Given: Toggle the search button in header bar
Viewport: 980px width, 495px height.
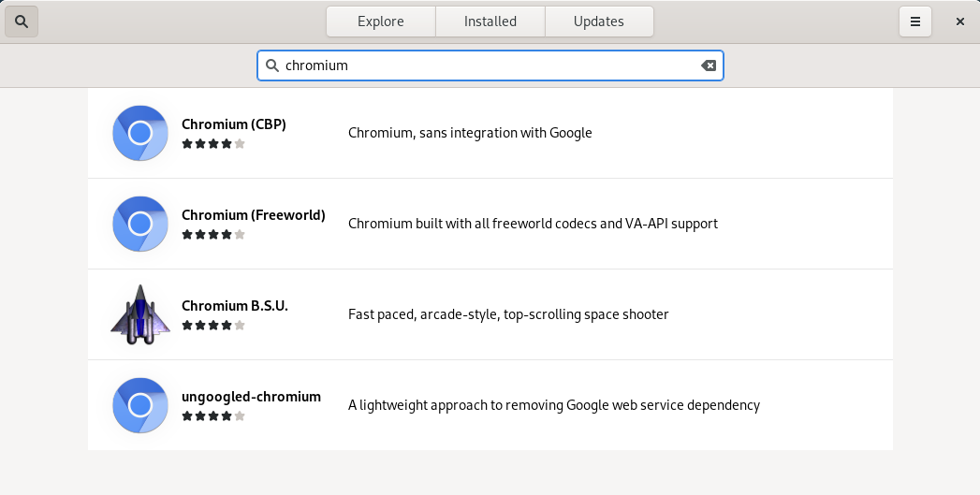Looking at the screenshot, I should 22,22.
